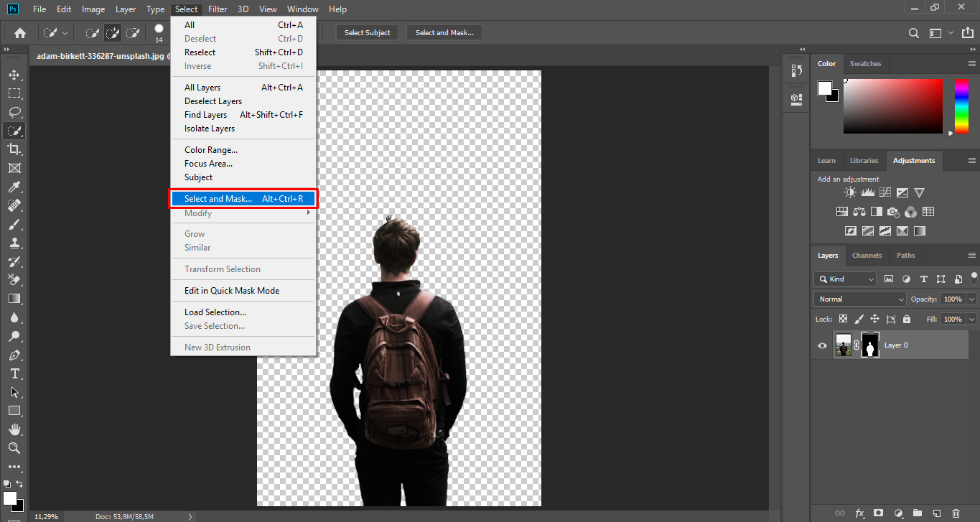
Task: Toggle the layer filtering switch
Action: tap(974, 277)
